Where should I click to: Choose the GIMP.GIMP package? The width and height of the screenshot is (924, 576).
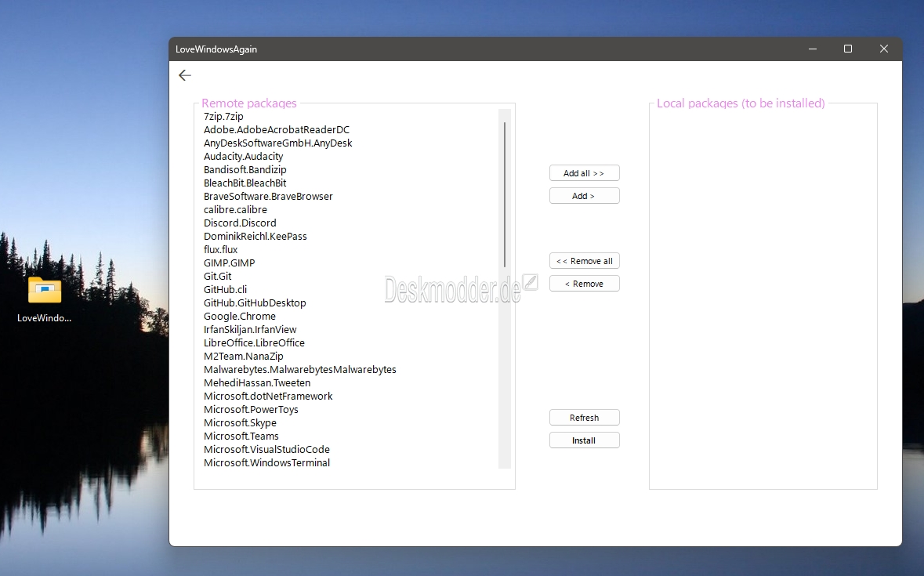(x=229, y=263)
